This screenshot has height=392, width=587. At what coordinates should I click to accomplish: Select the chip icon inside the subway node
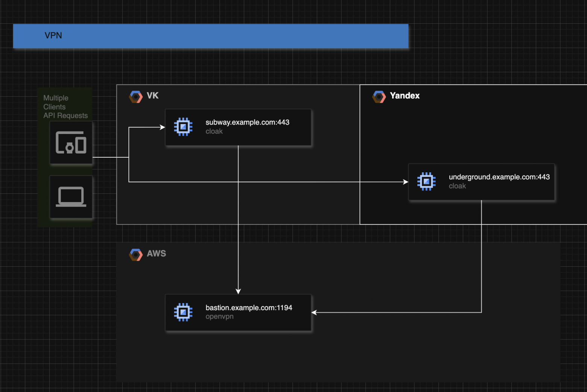(183, 127)
